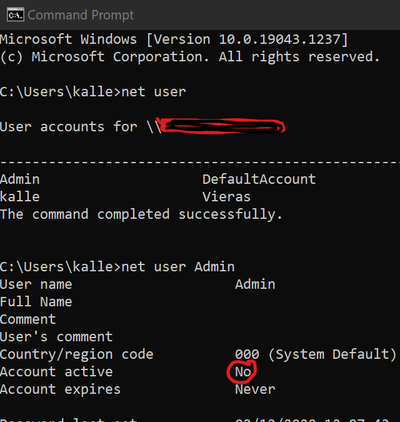Click the Windows version line text
Image resolution: width=400 pixels, height=422 pixels.
(x=174, y=39)
